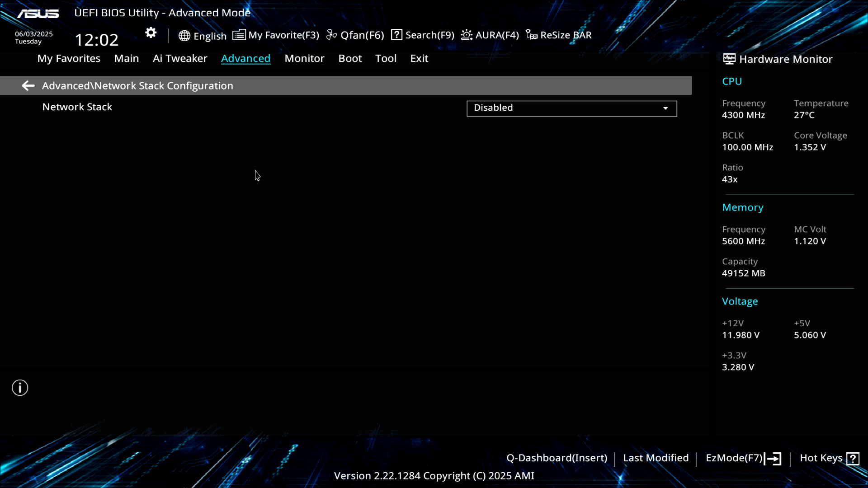Click the Network Stack dropdown arrow

[x=665, y=108]
